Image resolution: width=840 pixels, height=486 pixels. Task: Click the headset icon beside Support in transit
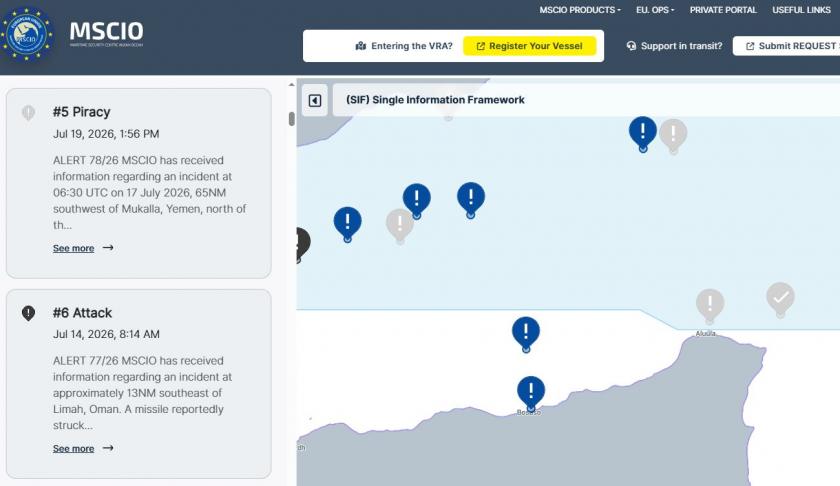click(x=631, y=46)
